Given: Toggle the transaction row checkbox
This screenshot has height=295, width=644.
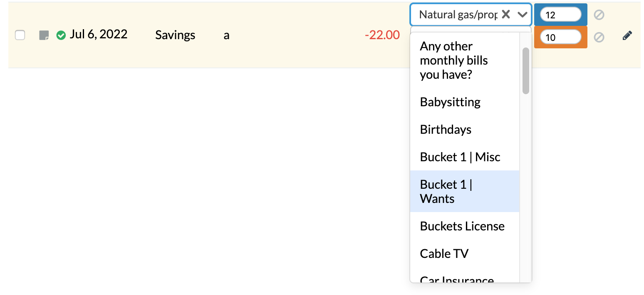Looking at the screenshot, I should [20, 35].
